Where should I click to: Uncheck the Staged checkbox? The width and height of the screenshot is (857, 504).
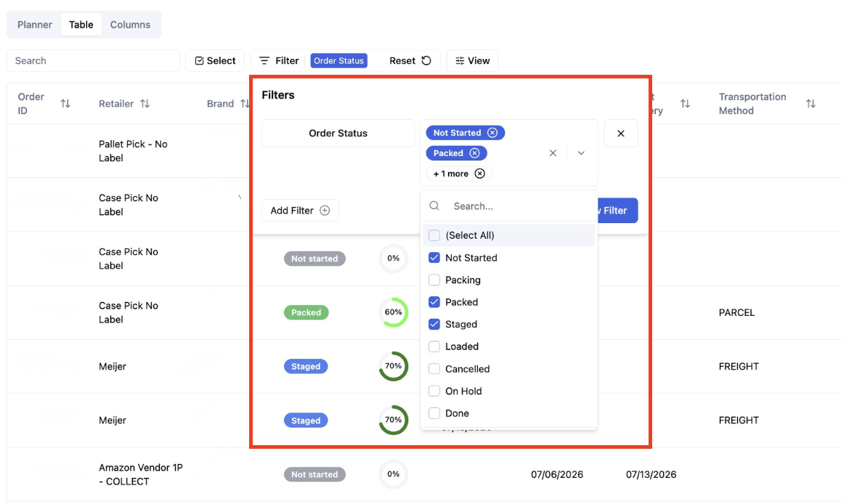pos(434,324)
